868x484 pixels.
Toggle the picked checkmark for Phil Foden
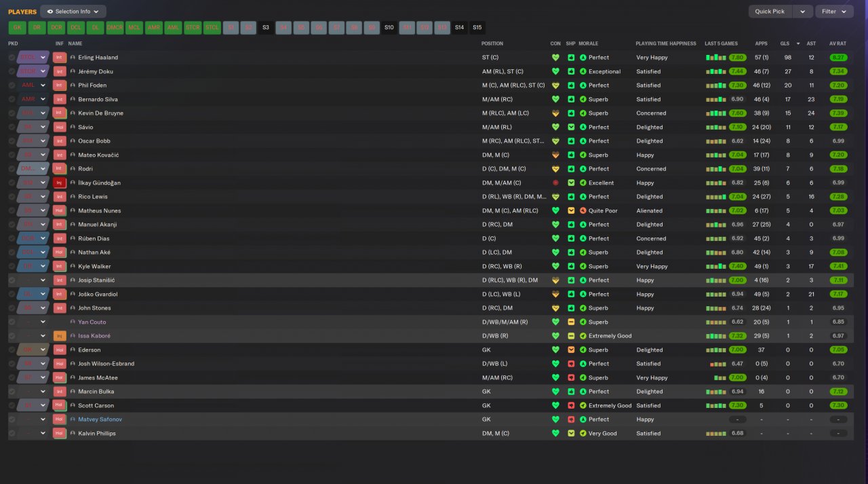point(12,86)
